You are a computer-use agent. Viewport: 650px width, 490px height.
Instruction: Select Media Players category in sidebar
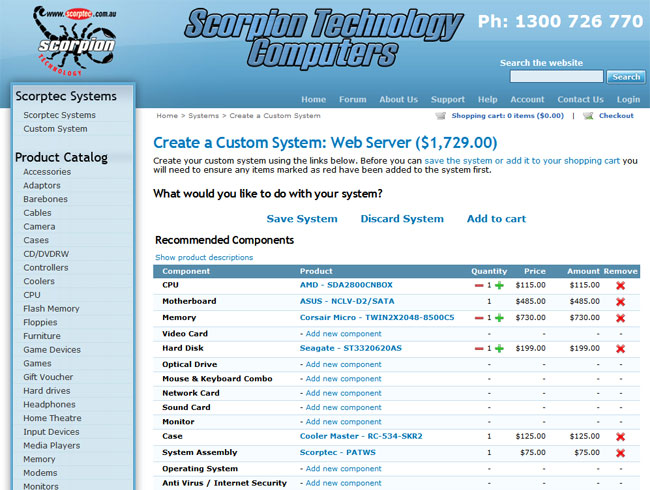click(x=51, y=446)
